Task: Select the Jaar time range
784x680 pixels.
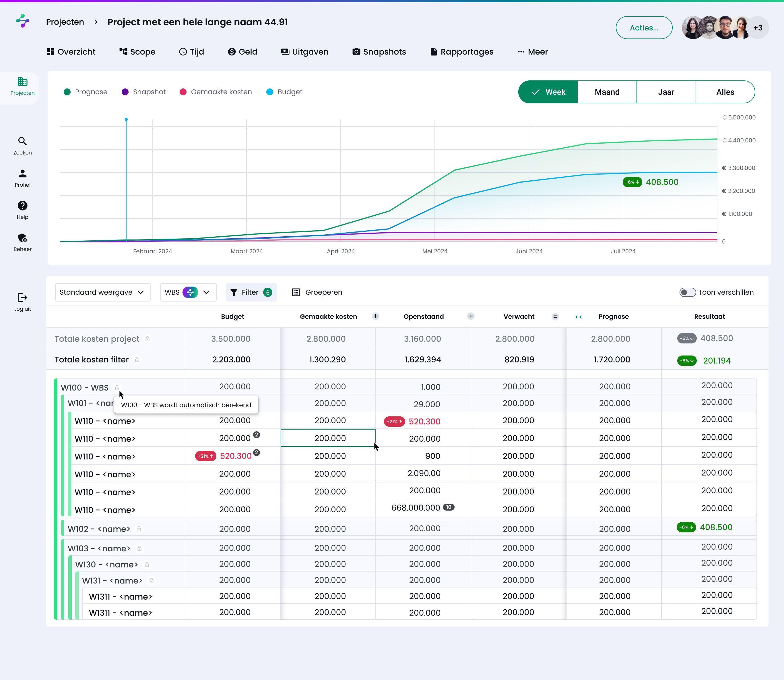Action: point(666,92)
